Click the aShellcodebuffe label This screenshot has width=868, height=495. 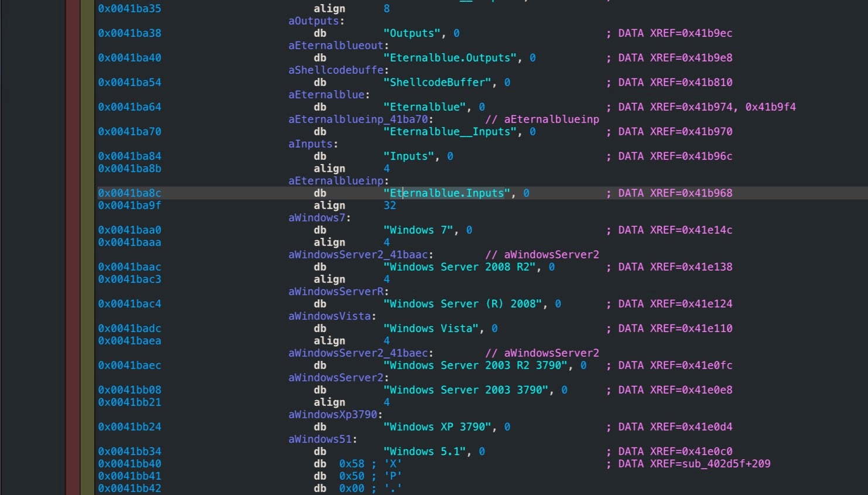[336, 70]
